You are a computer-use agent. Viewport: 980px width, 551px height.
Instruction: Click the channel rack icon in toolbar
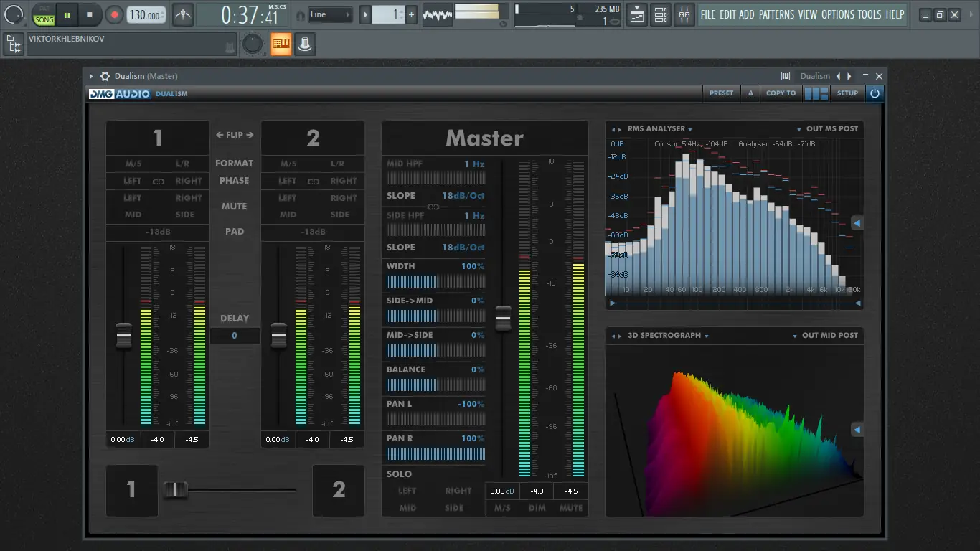point(661,14)
